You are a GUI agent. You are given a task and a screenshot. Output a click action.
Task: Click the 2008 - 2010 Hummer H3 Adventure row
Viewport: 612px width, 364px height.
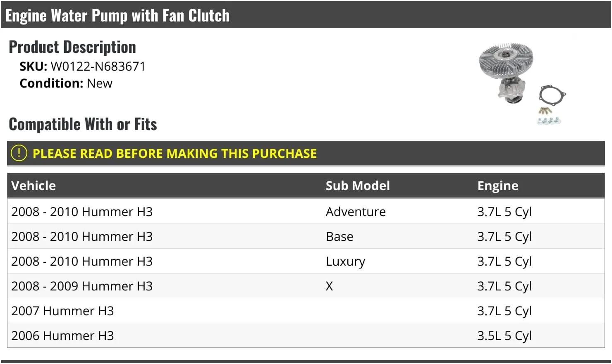click(x=306, y=212)
